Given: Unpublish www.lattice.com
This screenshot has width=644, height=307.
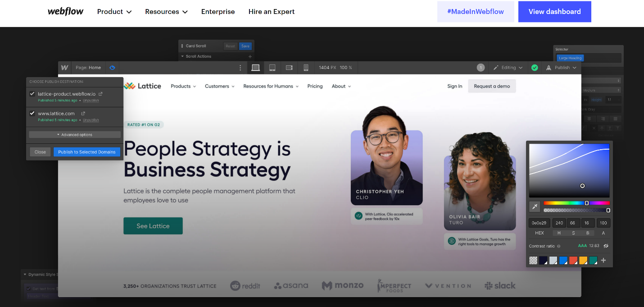Looking at the screenshot, I should click(91, 120).
